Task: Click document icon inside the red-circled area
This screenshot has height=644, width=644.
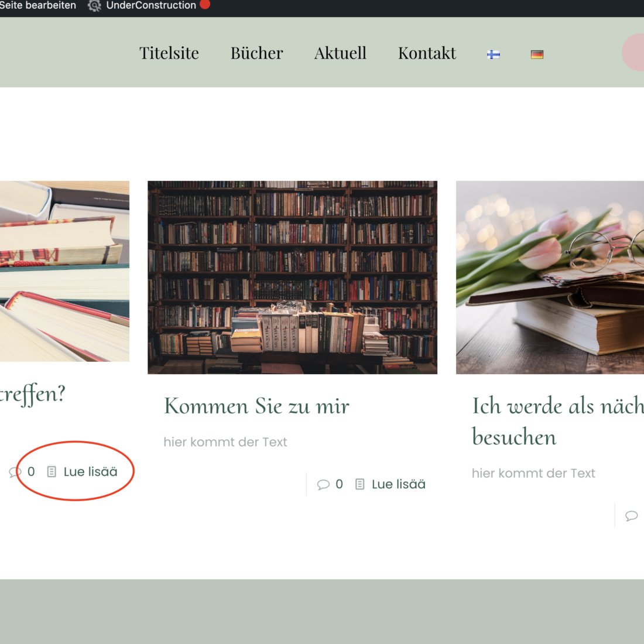Action: coord(52,472)
